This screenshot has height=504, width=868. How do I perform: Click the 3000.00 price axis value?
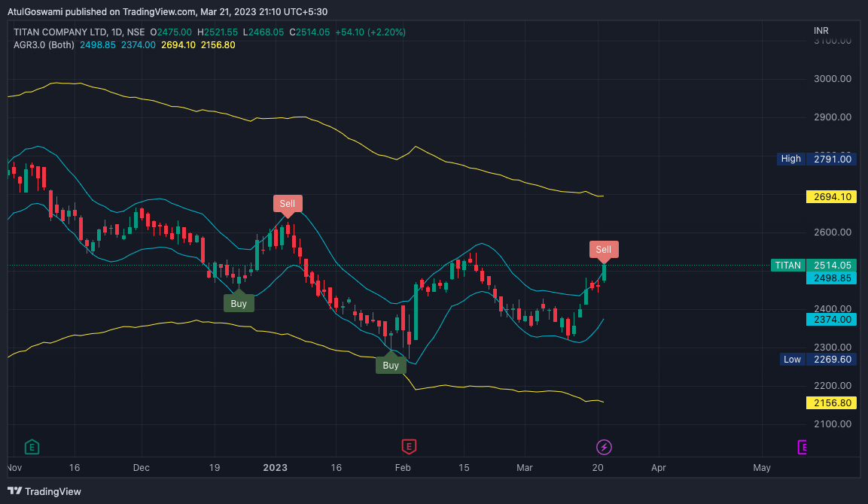point(833,78)
